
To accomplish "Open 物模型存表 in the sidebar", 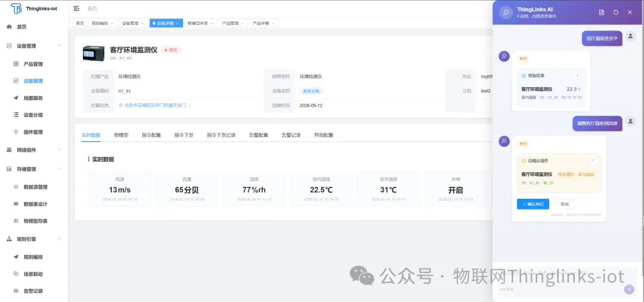I will tap(35, 221).
